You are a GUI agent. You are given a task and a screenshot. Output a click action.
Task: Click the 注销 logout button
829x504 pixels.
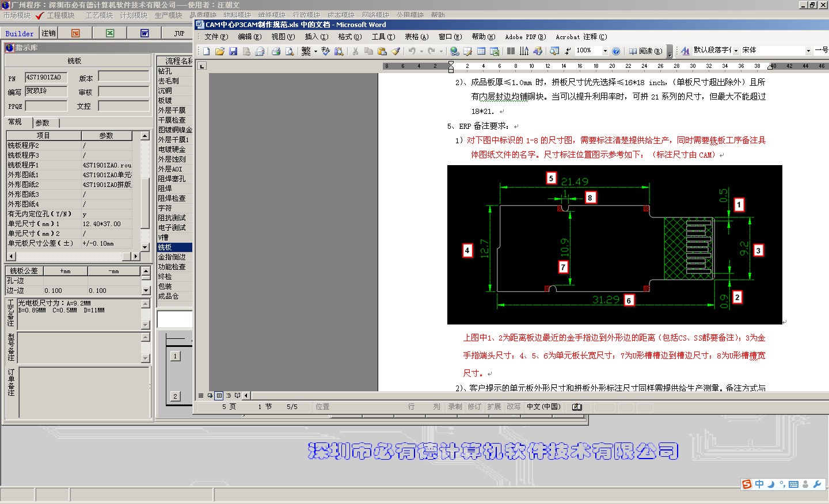click(x=48, y=33)
